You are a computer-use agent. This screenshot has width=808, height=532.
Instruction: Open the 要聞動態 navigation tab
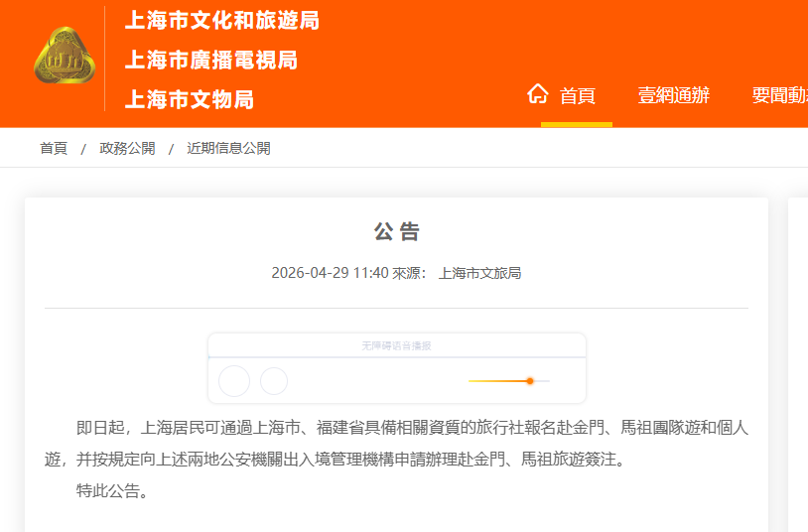click(x=780, y=96)
